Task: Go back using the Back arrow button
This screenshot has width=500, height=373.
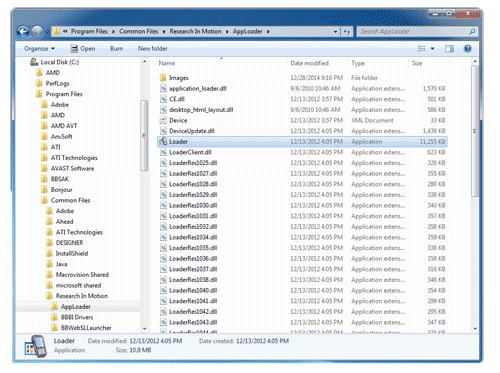Action: tap(23, 32)
